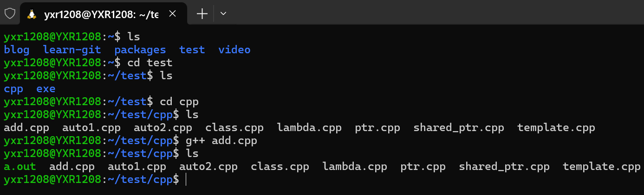Click the cd cpp command text

click(179, 101)
